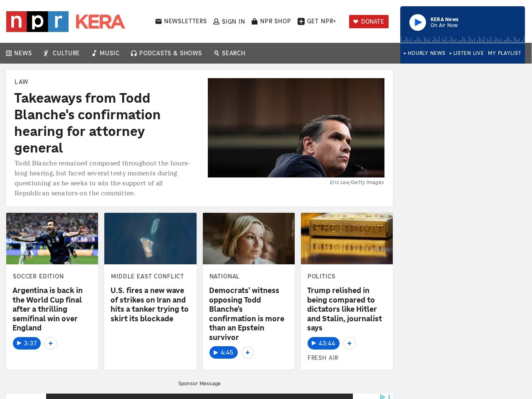Play Hourly News in the player
Screen dimensions: 532x399
pyautogui.click(x=424, y=53)
